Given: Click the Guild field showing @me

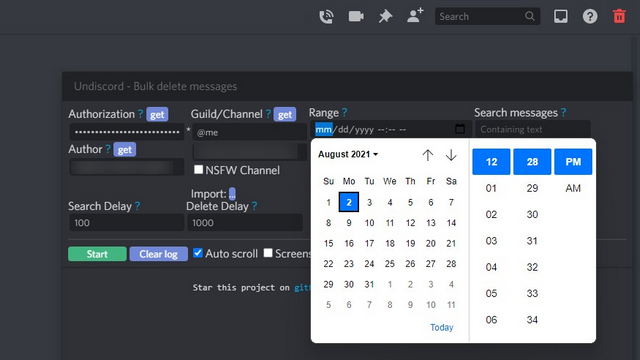Looking at the screenshot, I should [249, 132].
